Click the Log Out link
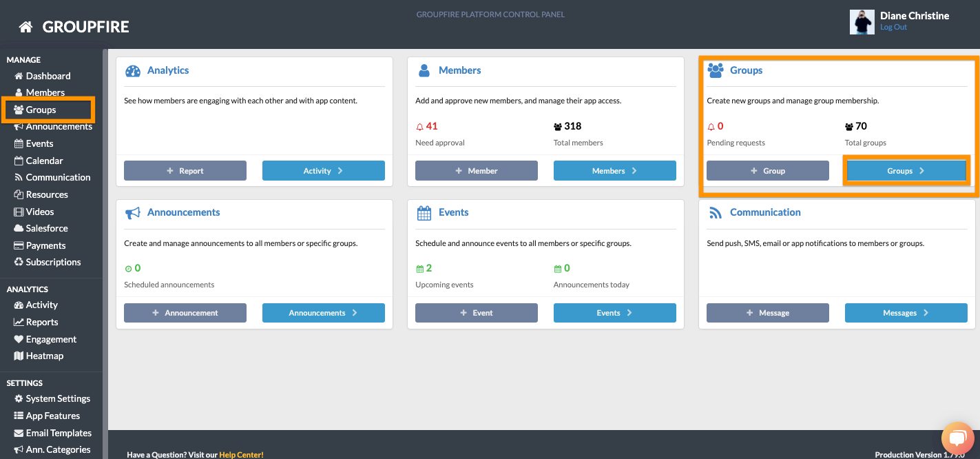This screenshot has width=980, height=459. [893, 28]
